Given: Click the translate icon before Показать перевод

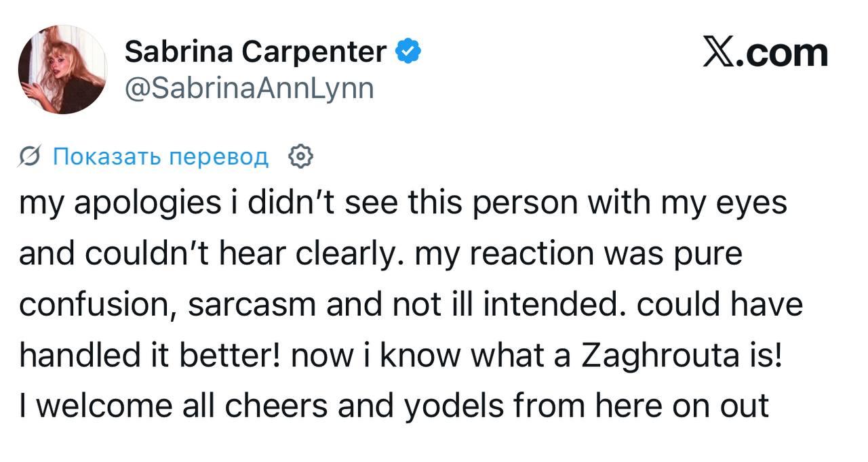Looking at the screenshot, I should [x=33, y=156].
